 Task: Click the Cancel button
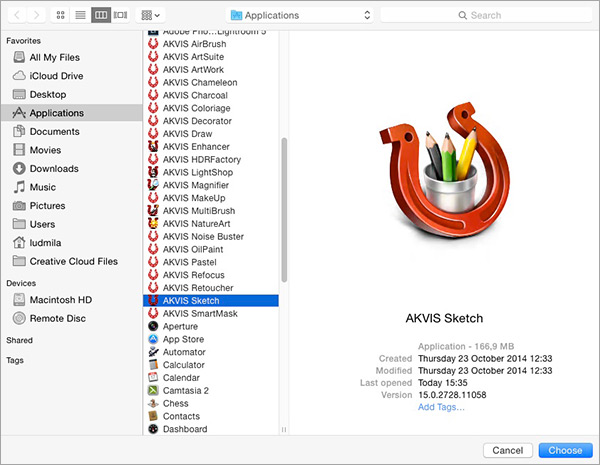click(x=507, y=450)
